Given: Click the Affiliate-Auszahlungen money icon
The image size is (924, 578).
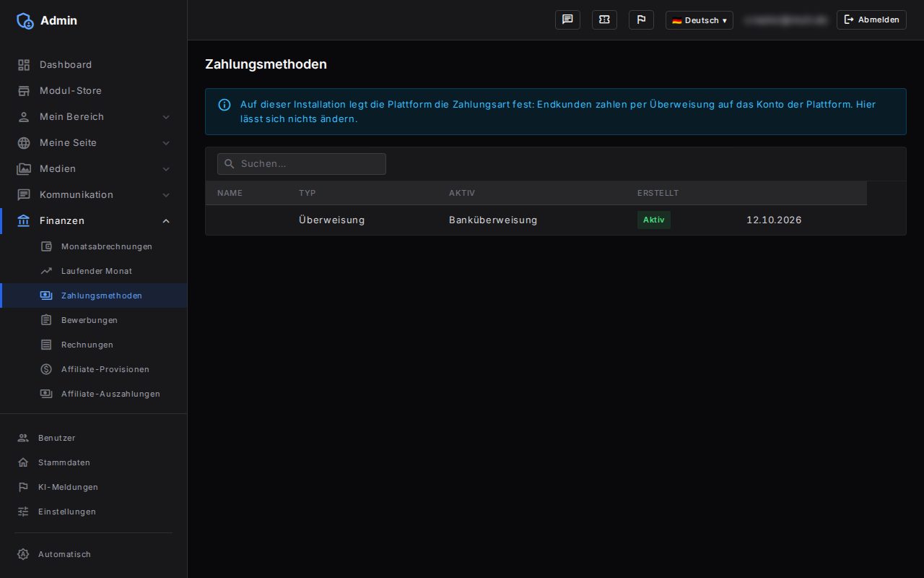Looking at the screenshot, I should [46, 394].
